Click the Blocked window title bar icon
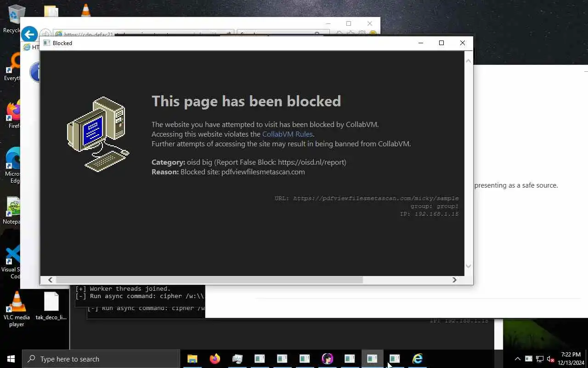The image size is (588, 368). (x=46, y=43)
